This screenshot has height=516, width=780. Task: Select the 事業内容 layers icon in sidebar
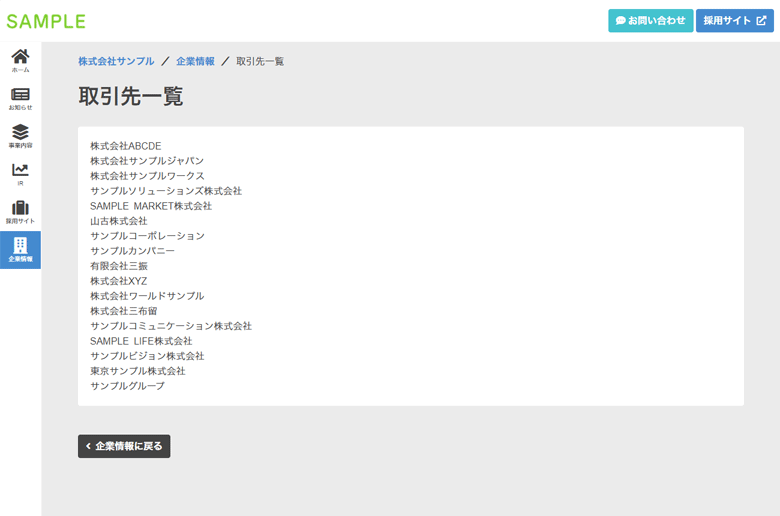[x=20, y=136]
